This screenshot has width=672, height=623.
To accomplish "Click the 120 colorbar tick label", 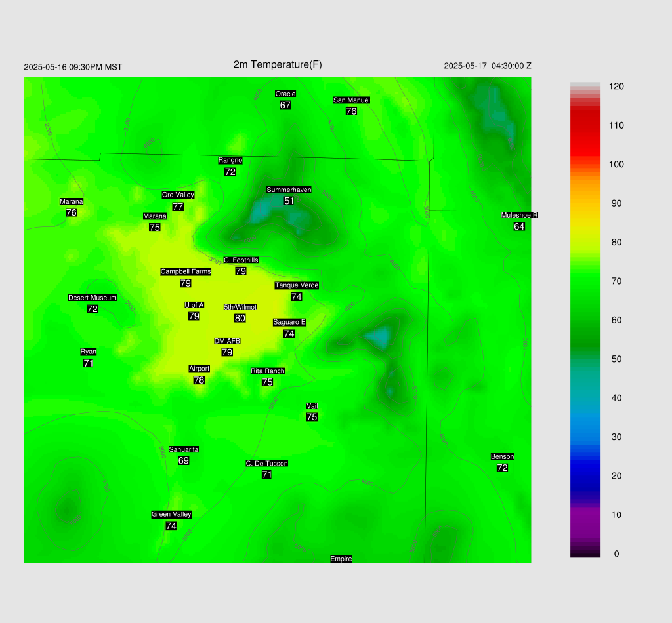I will 616,87.
